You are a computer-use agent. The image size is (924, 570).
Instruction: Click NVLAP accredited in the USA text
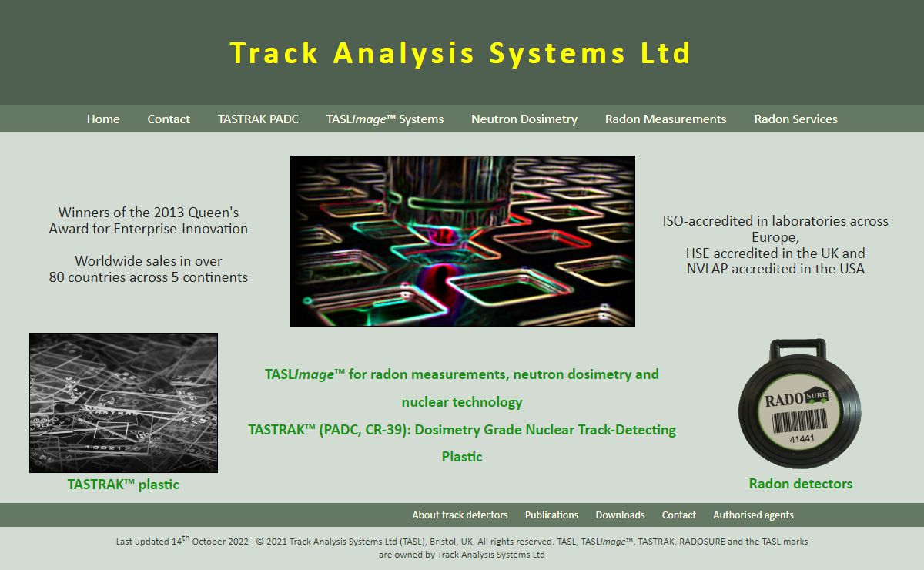(775, 269)
